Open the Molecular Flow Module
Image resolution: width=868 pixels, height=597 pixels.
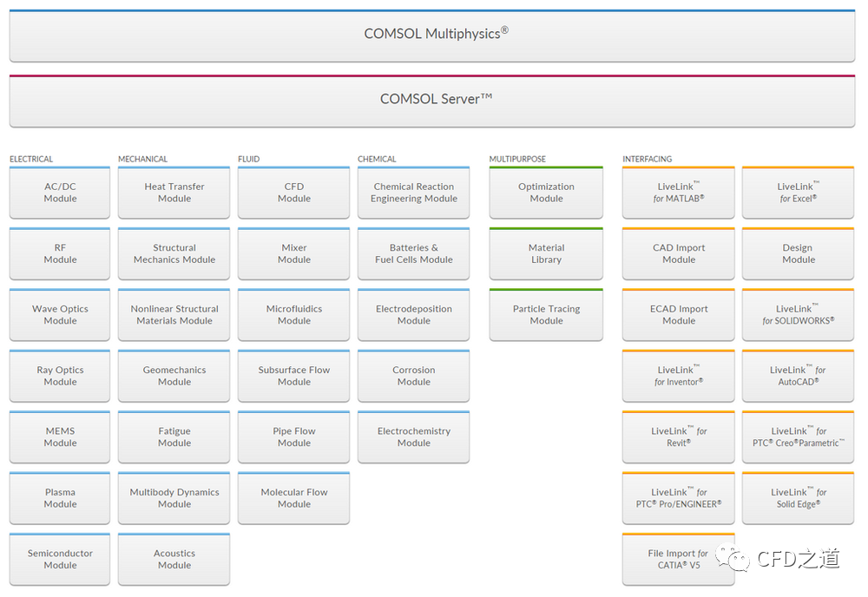click(x=293, y=498)
